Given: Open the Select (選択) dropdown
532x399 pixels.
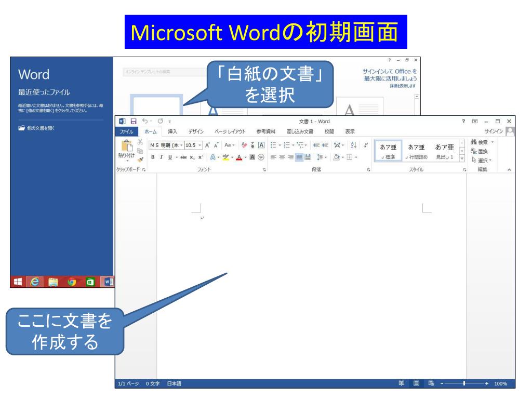Looking at the screenshot, I should pyautogui.click(x=482, y=160).
